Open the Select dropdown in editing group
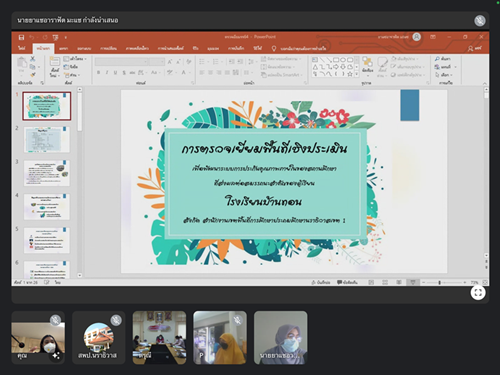Image resolution: width=500 pixels, height=375 pixels. (443, 75)
